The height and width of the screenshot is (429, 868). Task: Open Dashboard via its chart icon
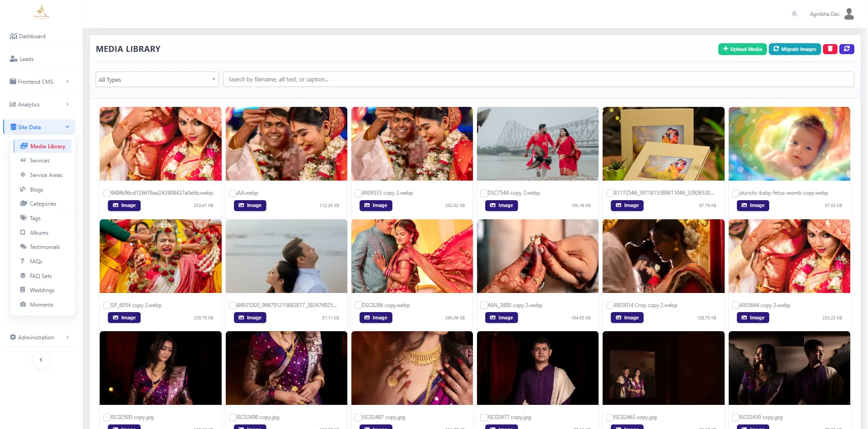13,36
